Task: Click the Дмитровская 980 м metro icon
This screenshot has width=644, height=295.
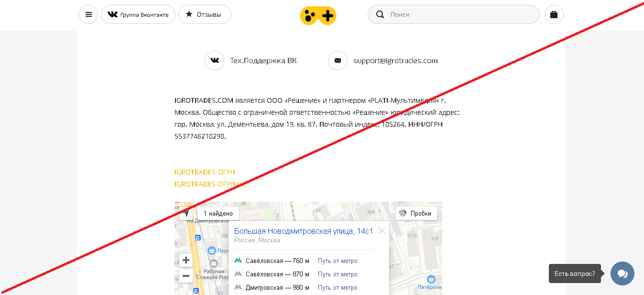Action: click(x=238, y=287)
